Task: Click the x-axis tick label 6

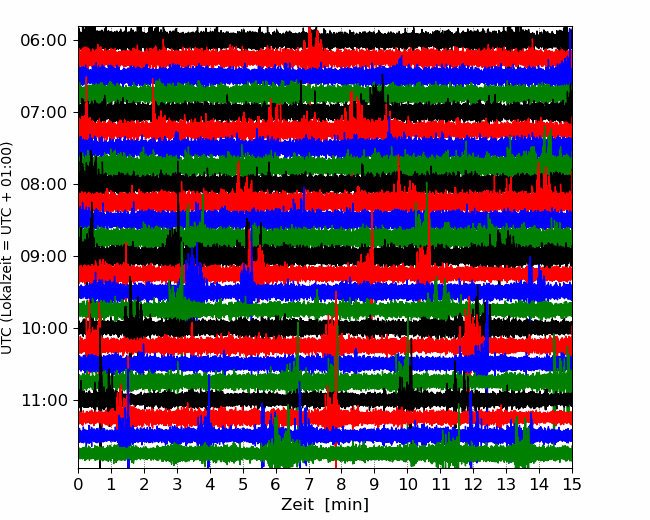Action: pos(276,484)
